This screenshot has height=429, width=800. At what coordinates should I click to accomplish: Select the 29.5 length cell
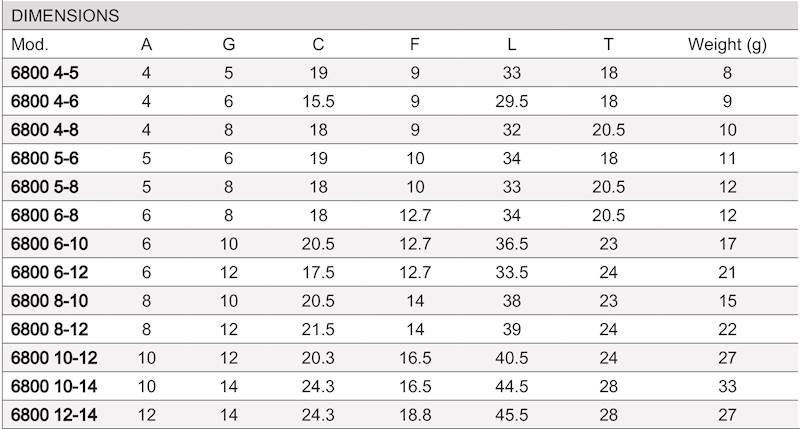512,101
